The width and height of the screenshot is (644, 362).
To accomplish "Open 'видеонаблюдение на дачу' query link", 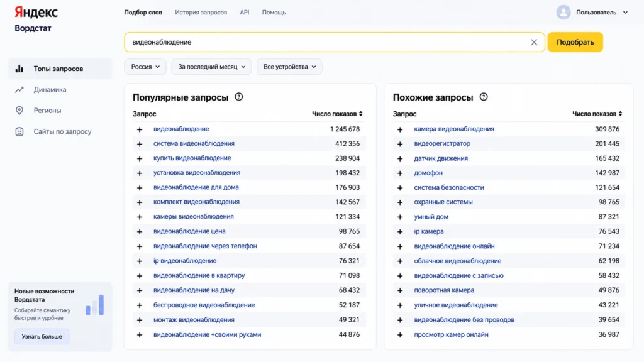I will (194, 290).
